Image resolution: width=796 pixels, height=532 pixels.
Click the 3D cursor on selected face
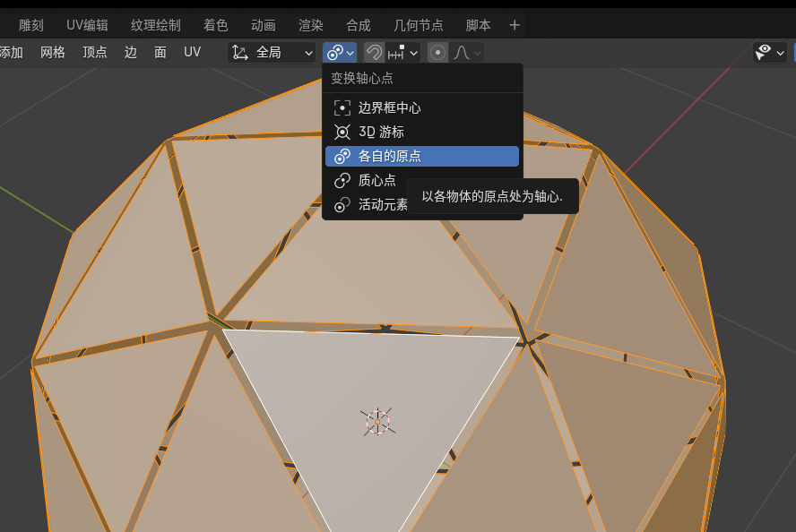[x=377, y=422]
